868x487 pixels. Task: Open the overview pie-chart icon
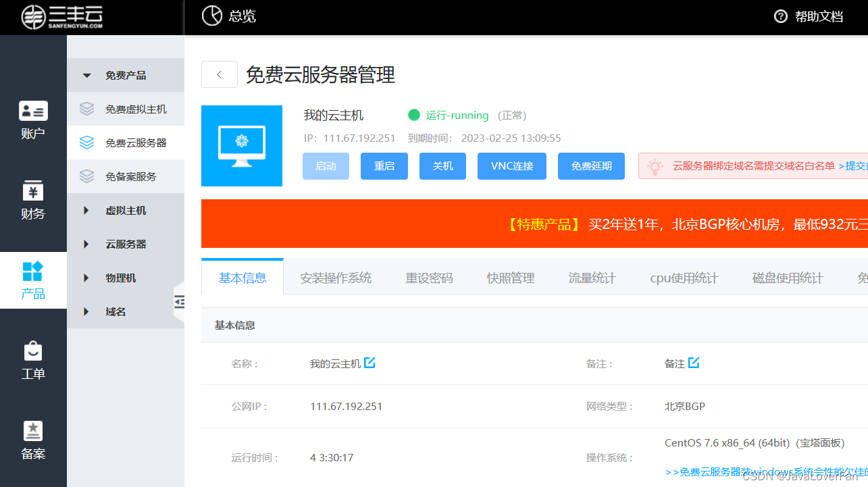click(x=212, y=16)
